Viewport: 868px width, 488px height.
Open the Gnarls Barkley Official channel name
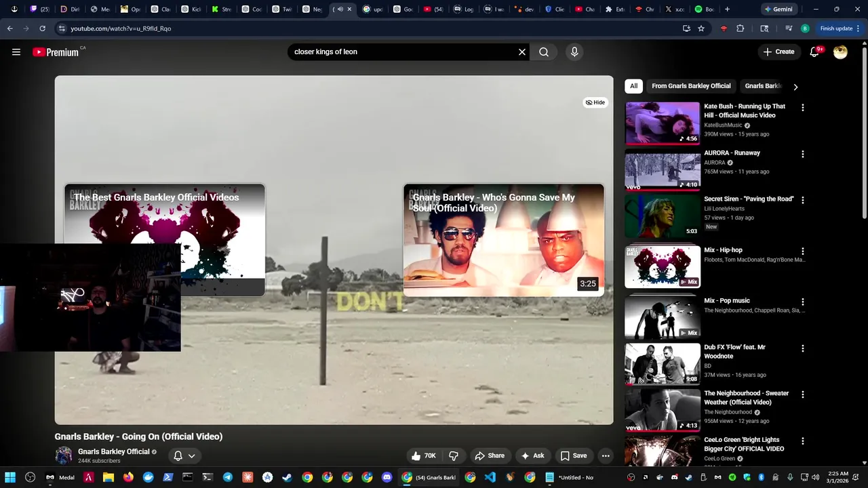click(x=113, y=451)
